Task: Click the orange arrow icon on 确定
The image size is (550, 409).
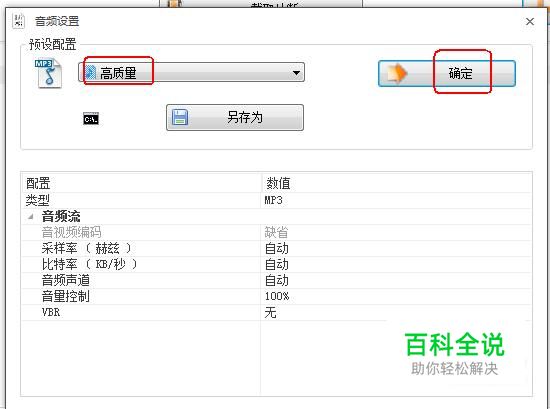Action: [x=397, y=73]
